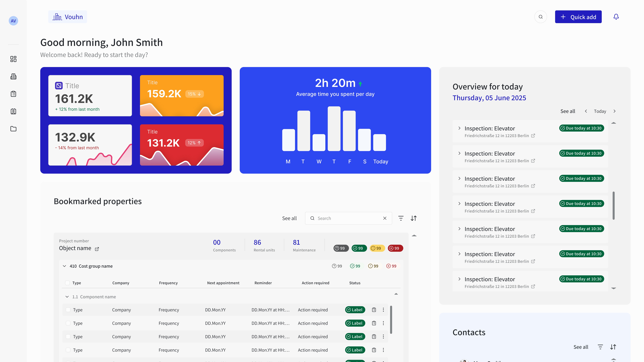Screen dimensions: 644x362
Task: Click the notification bell icon
Action: coord(616,17)
